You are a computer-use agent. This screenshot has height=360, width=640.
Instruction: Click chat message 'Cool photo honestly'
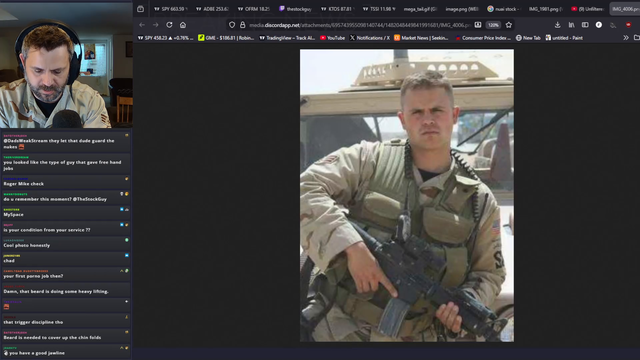click(x=27, y=245)
